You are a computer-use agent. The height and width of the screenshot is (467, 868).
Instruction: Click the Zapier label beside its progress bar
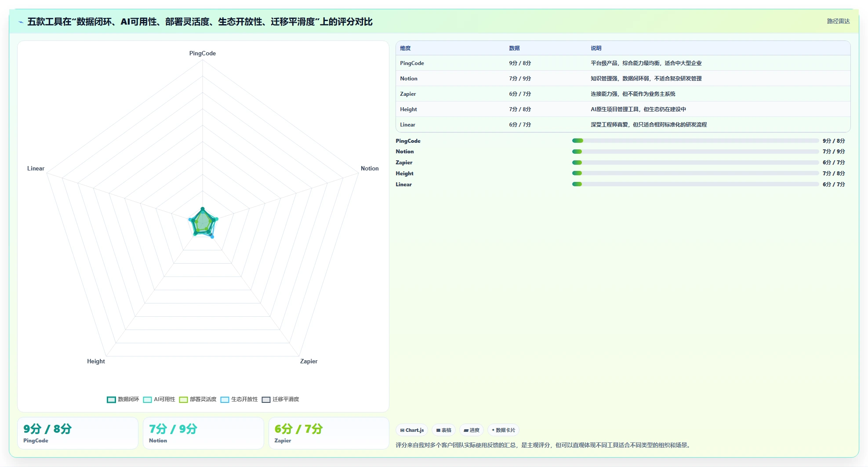[404, 163]
